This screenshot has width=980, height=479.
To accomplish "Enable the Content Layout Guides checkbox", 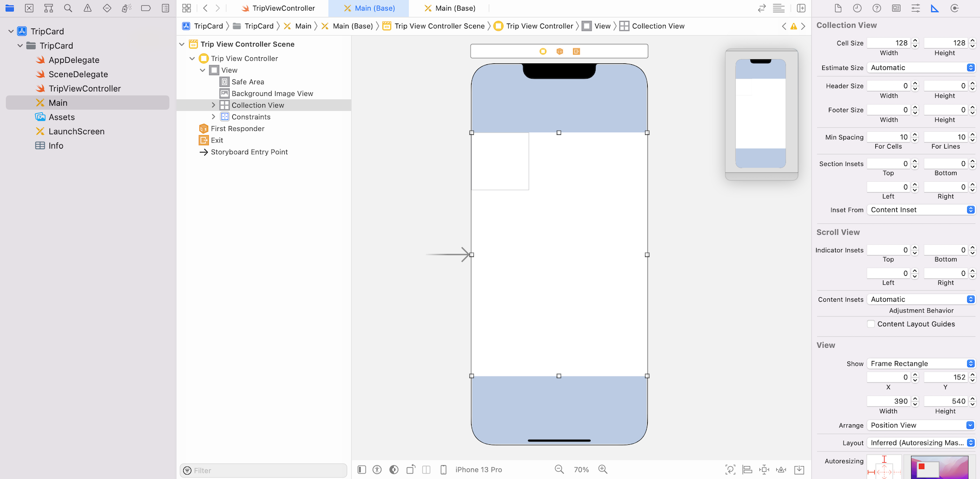I will pyautogui.click(x=871, y=324).
